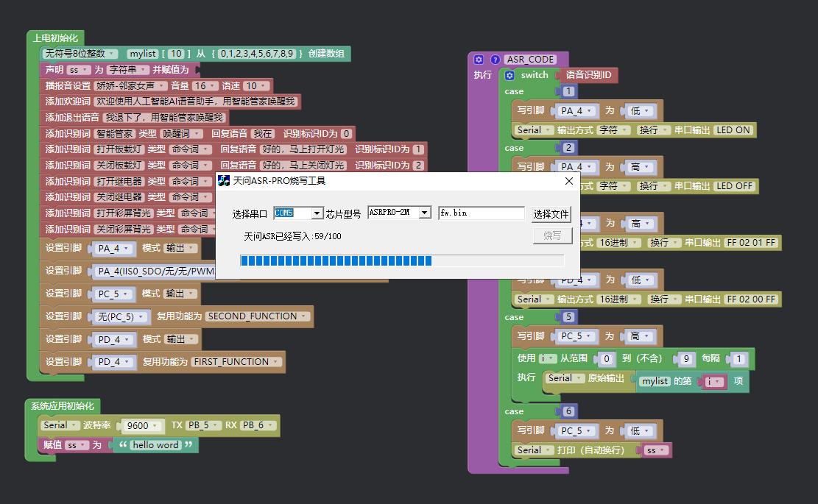Click the 好的，马上打开灯光 reply field
Image resolution: width=818 pixels, height=504 pixels.
[x=303, y=149]
